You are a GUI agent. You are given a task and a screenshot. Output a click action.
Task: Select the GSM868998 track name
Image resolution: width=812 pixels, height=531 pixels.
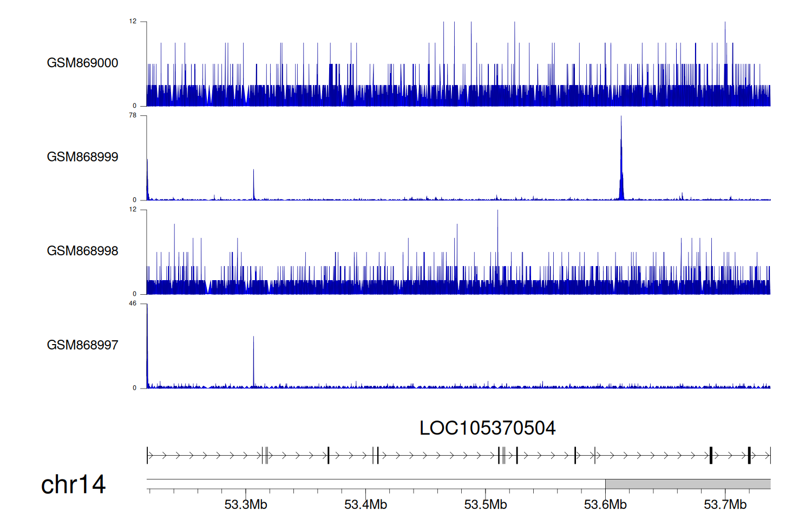click(82, 251)
